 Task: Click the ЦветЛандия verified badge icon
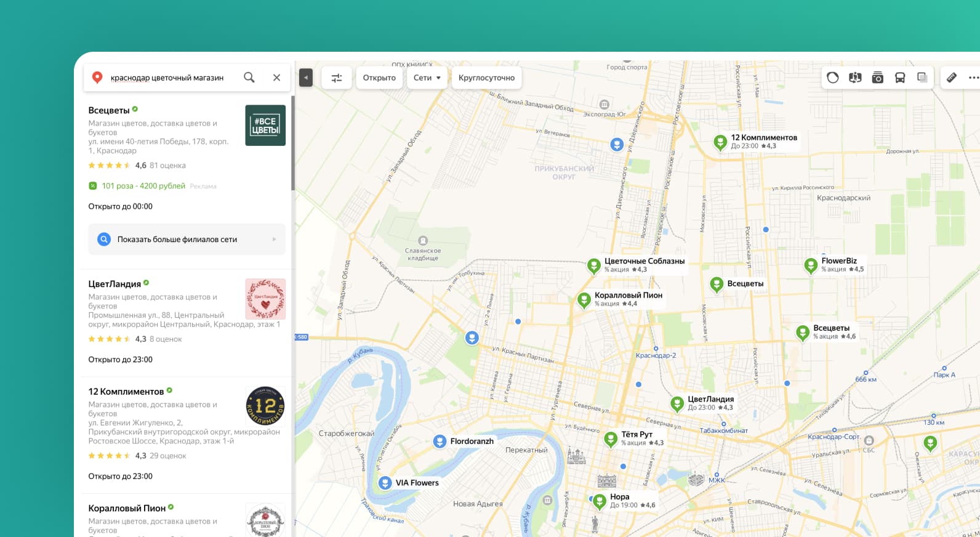point(147,283)
